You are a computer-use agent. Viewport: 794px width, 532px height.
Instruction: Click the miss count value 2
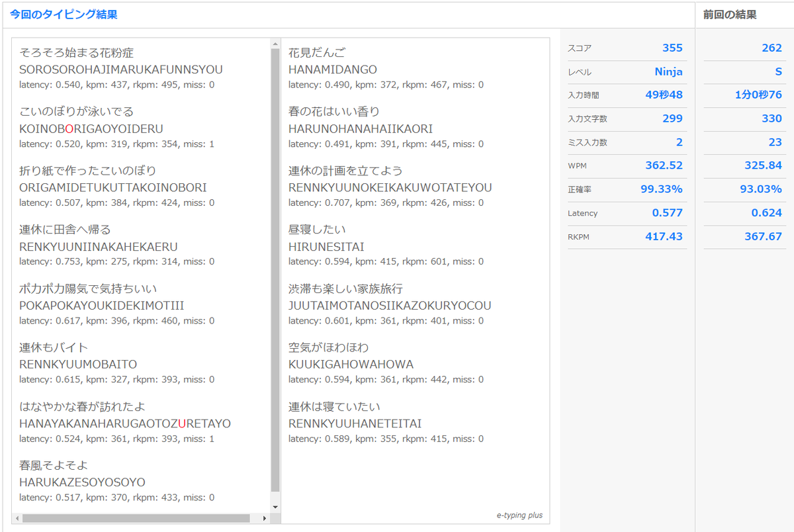pos(680,142)
